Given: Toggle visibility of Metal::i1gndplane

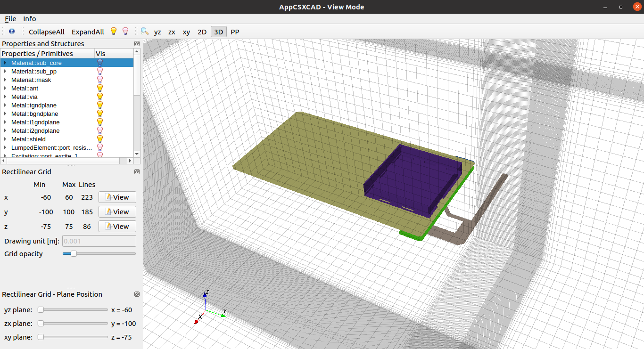Looking at the screenshot, I should click(x=99, y=122).
